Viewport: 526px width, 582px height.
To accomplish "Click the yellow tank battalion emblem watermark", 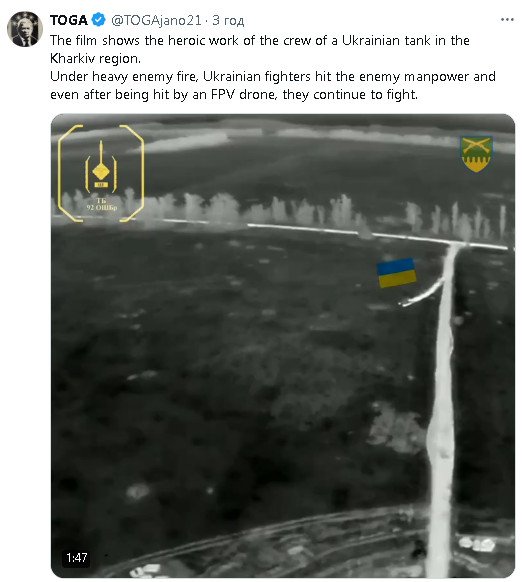I will coord(101,173).
